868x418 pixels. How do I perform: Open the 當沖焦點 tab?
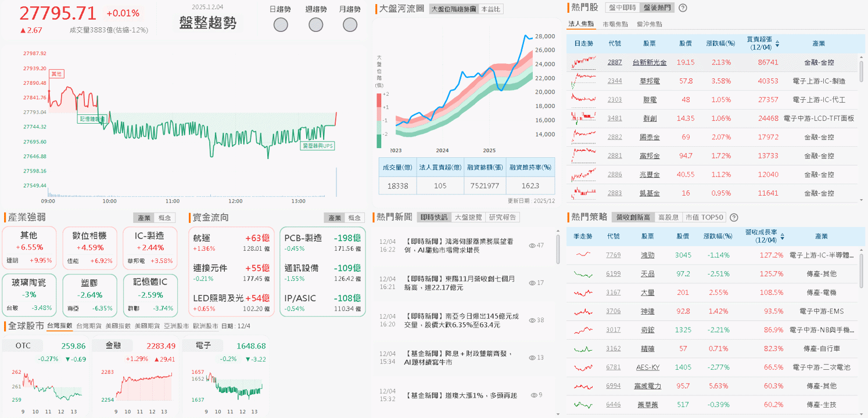(x=649, y=24)
